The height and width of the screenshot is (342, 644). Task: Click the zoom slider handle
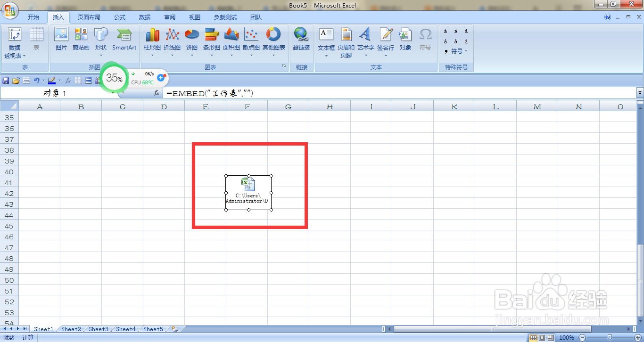coord(610,337)
